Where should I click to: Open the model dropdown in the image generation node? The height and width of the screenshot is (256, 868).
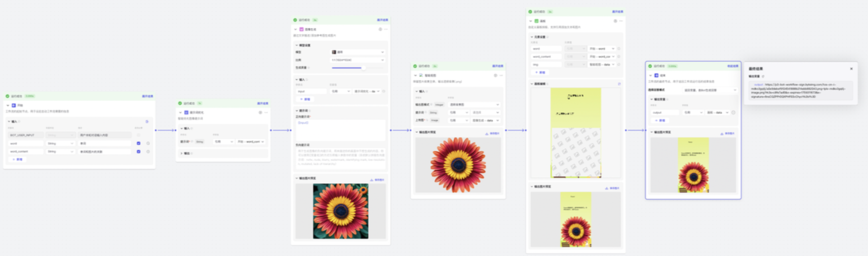(358, 52)
